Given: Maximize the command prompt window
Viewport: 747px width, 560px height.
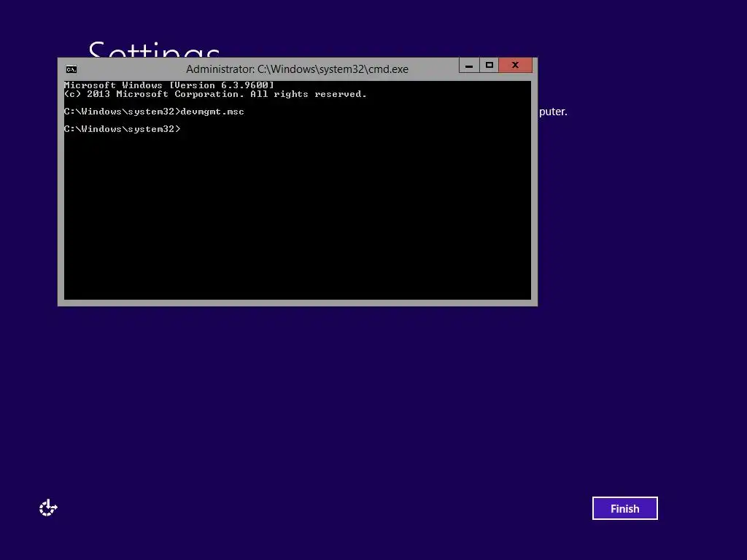Looking at the screenshot, I should [x=489, y=66].
